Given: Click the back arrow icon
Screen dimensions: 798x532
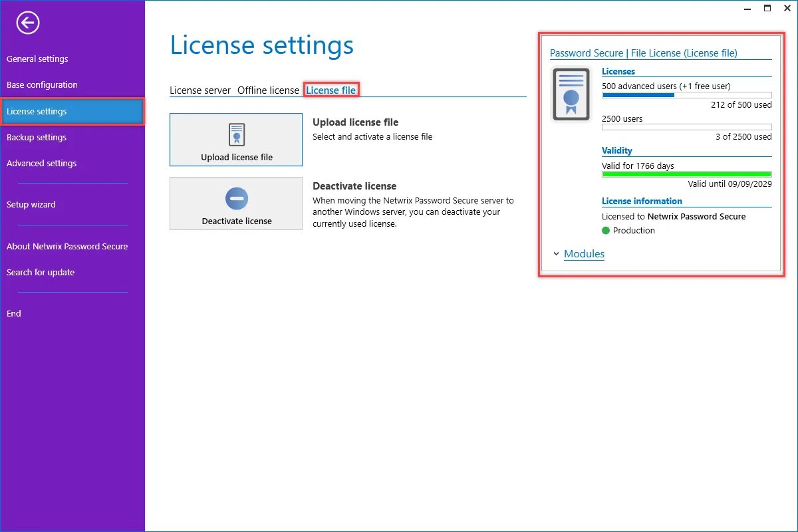Looking at the screenshot, I should coord(28,23).
